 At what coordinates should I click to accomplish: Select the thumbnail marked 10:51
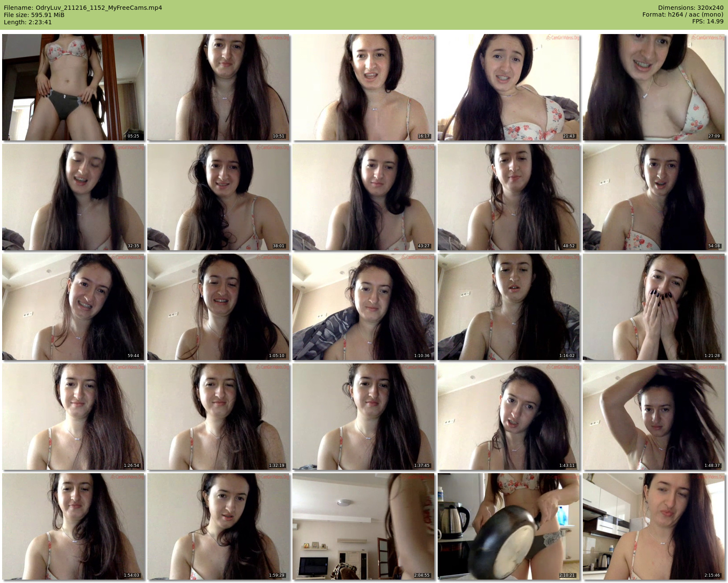pos(218,87)
